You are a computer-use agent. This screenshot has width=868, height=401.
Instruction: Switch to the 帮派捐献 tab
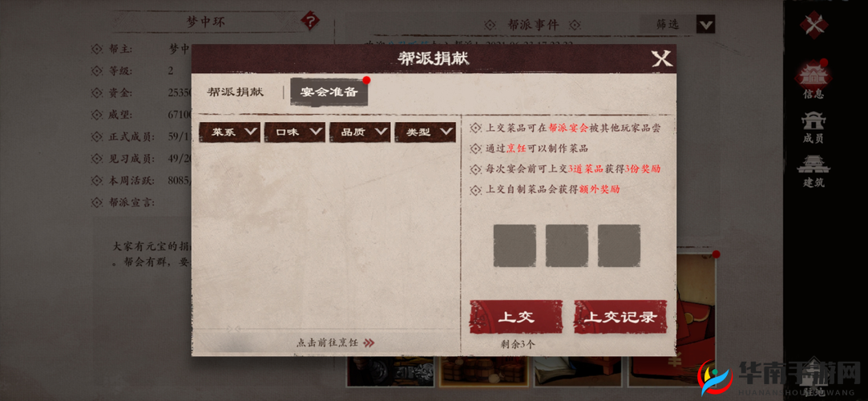(236, 92)
